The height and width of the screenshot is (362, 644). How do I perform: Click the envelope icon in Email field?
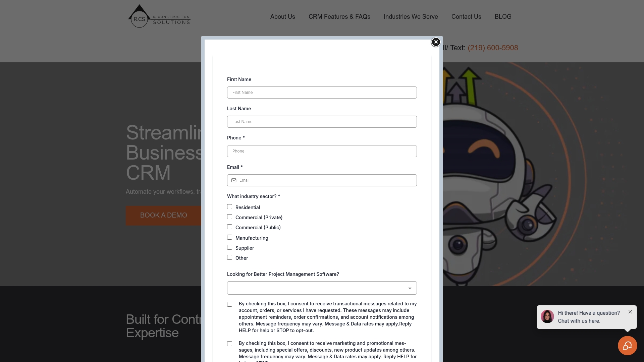(x=234, y=180)
